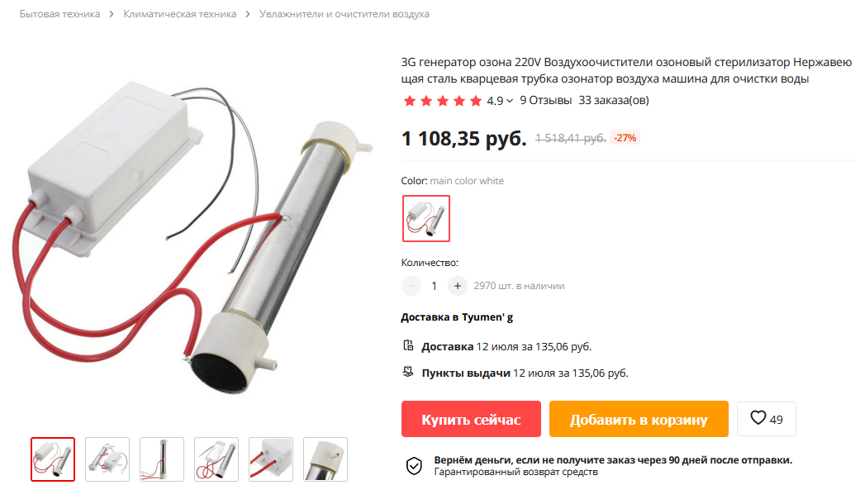Click the Купить сейчас button
The image size is (860, 504).
click(471, 419)
